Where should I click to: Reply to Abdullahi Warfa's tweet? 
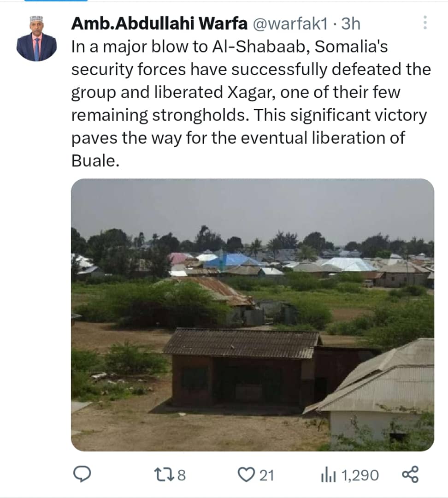(x=83, y=474)
